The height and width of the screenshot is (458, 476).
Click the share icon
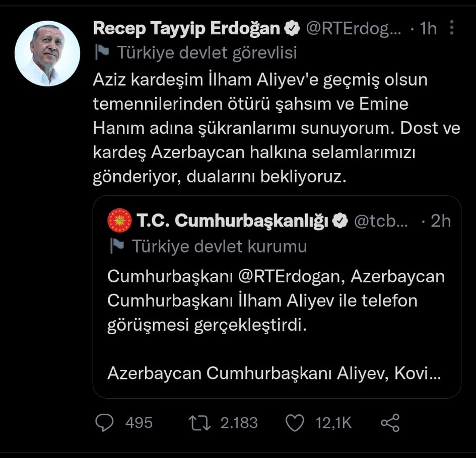click(x=390, y=422)
